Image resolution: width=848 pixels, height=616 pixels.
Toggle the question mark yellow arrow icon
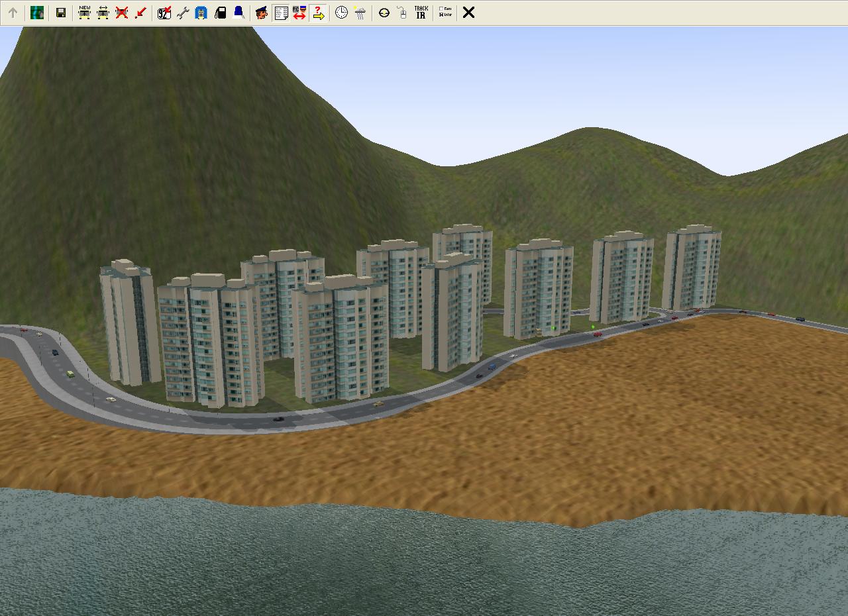pyautogui.click(x=318, y=13)
